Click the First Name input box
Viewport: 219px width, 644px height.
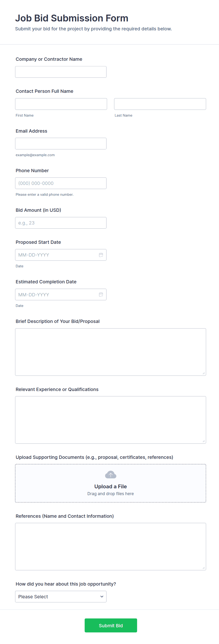61,104
